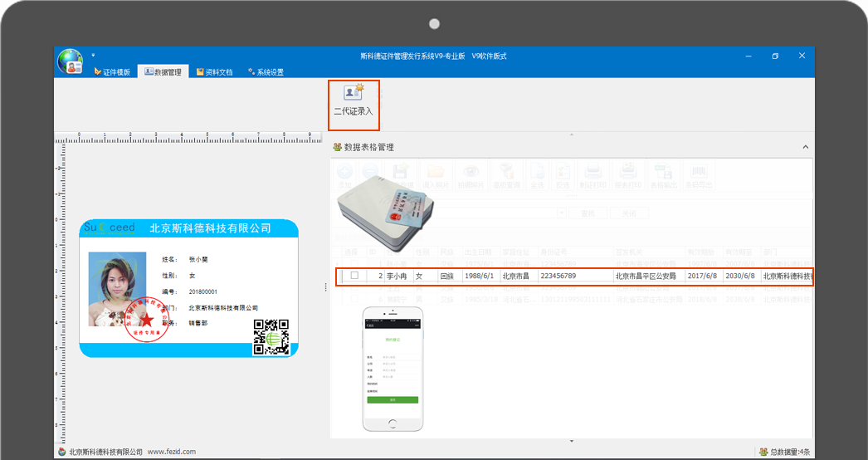Click the small down arrow below the table
Screen dimensions: 868x460
571,441
